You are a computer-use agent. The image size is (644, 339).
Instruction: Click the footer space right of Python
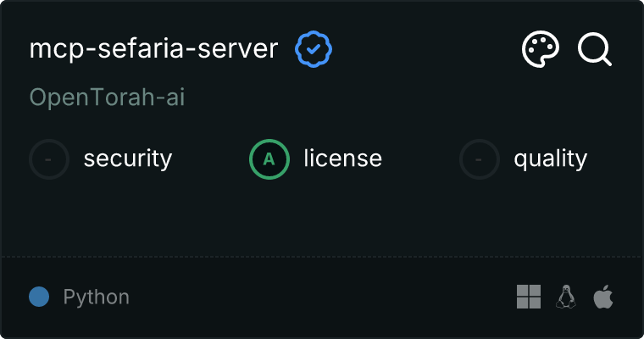[x=322, y=297]
